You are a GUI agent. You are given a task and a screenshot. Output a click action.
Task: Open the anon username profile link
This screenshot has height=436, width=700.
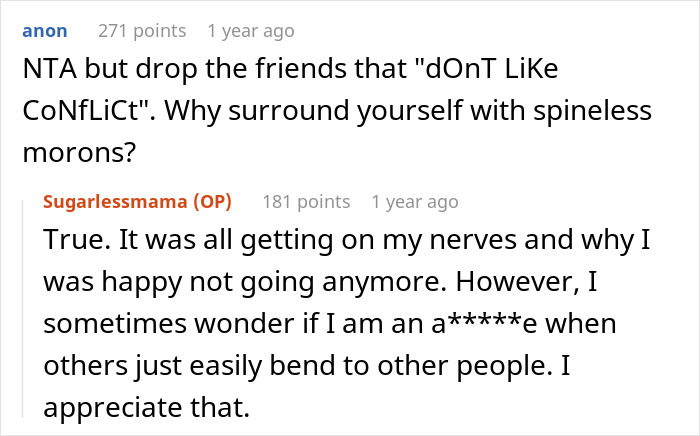coord(45,31)
